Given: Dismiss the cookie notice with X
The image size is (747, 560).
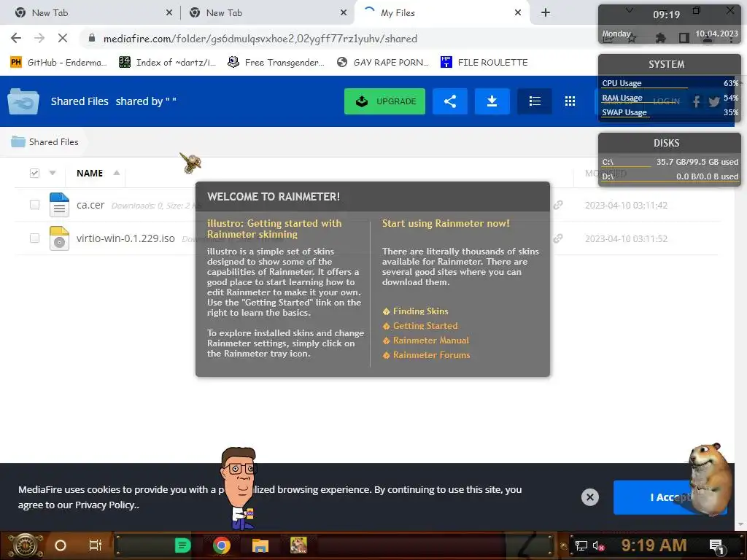Looking at the screenshot, I should 589,497.
